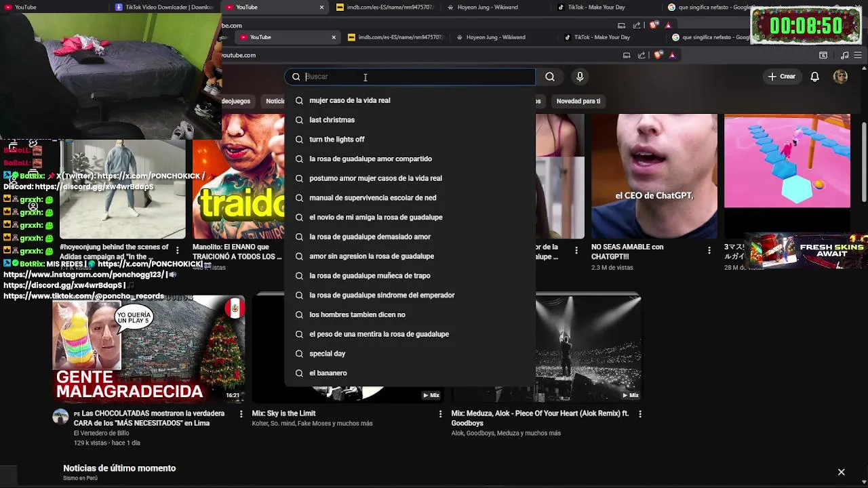Open the Crear menu
Image resolution: width=868 pixels, height=488 pixels.
[781, 77]
